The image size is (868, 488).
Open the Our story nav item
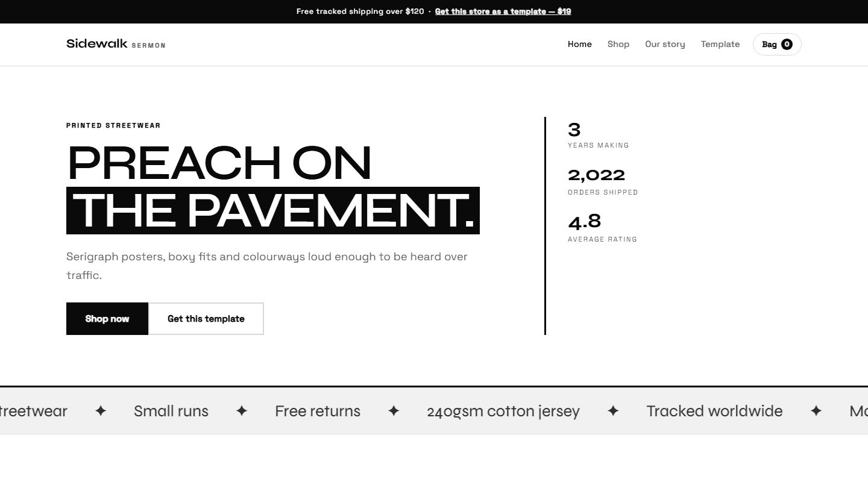[x=665, y=44]
